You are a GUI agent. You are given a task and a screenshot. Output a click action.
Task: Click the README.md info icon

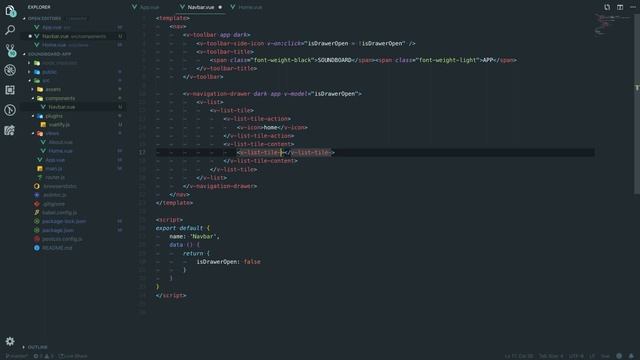(x=37, y=248)
